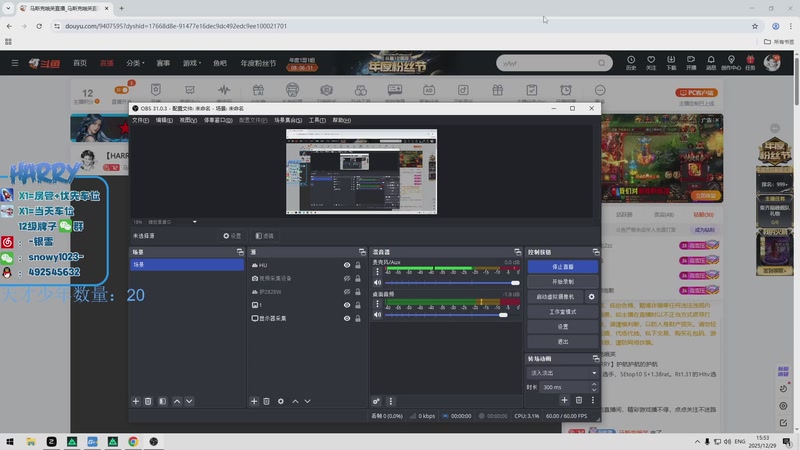Image resolution: width=800 pixels, height=450 pixels.
Task: Toggle lock on 视频采集设备 source
Action: tap(358, 279)
